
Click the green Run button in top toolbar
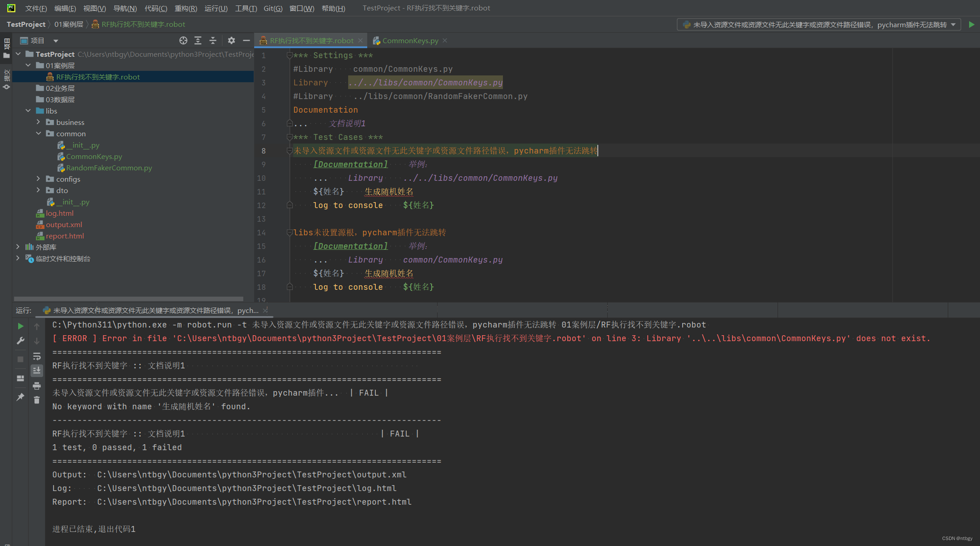[x=971, y=25]
